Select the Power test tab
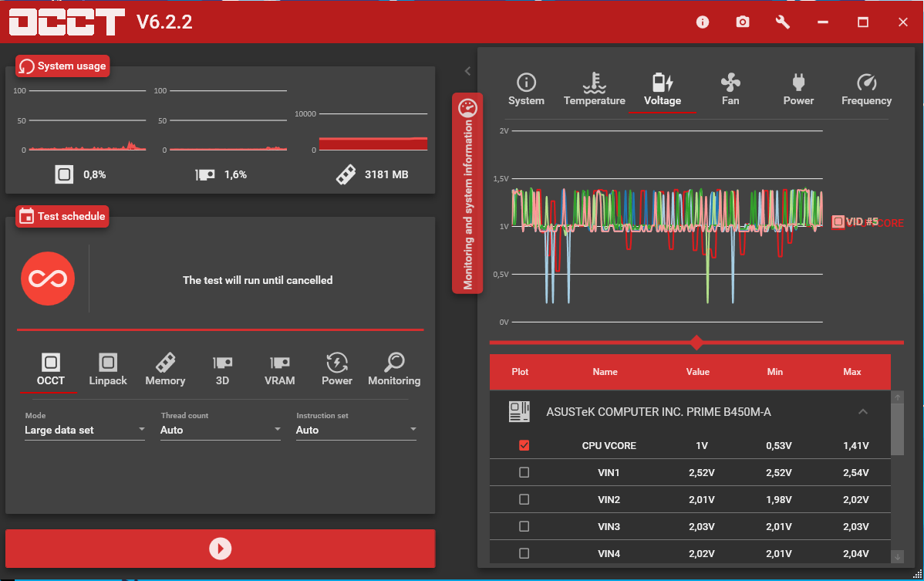 (337, 370)
